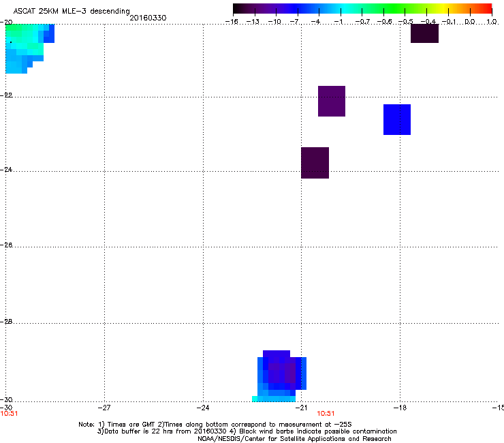Click the cyan section of the color bar
The height and width of the screenshot is (443, 504).
[x=345, y=8]
